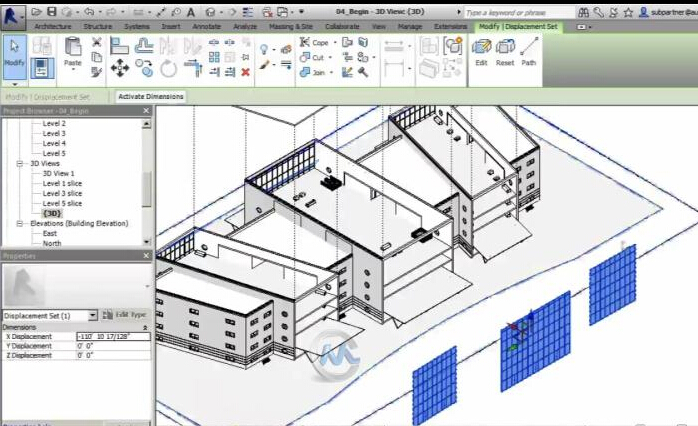Select the Move tool

tap(119, 68)
